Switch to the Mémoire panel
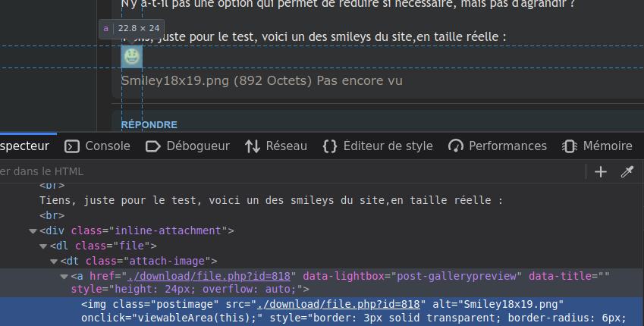Screen dimensions: 644x326 [597, 146]
